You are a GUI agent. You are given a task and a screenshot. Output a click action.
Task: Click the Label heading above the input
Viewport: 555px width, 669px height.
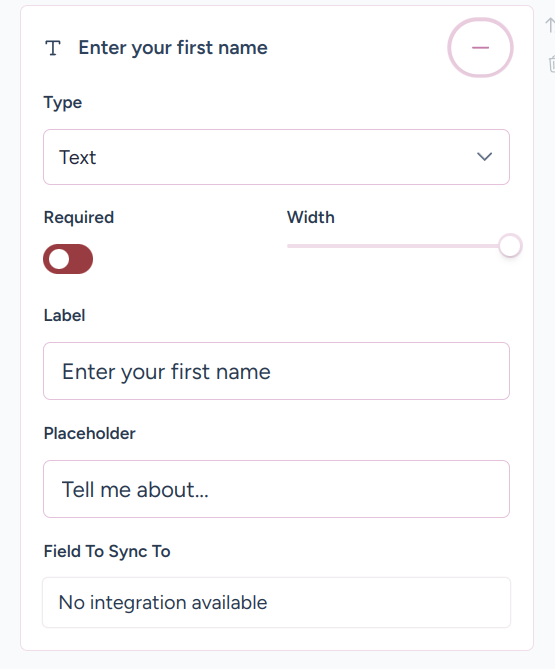64,315
